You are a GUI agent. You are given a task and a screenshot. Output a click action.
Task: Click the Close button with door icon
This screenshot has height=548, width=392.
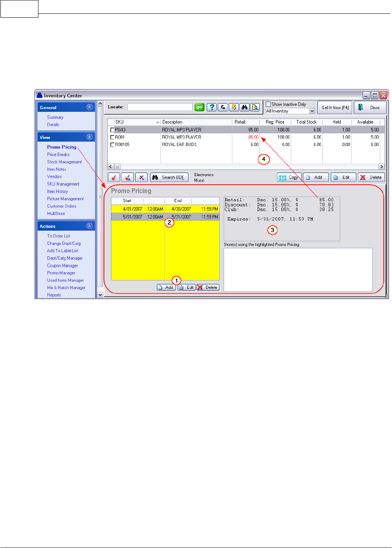click(370, 107)
